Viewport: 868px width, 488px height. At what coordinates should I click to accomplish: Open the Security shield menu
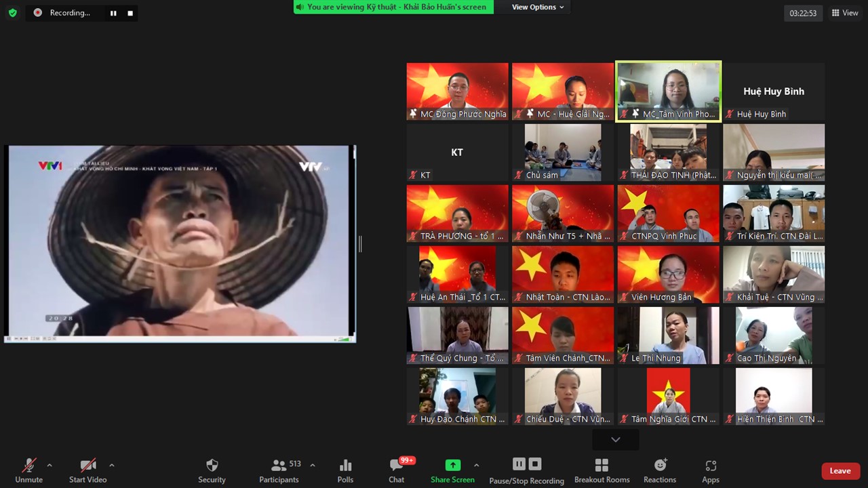pyautogui.click(x=212, y=470)
